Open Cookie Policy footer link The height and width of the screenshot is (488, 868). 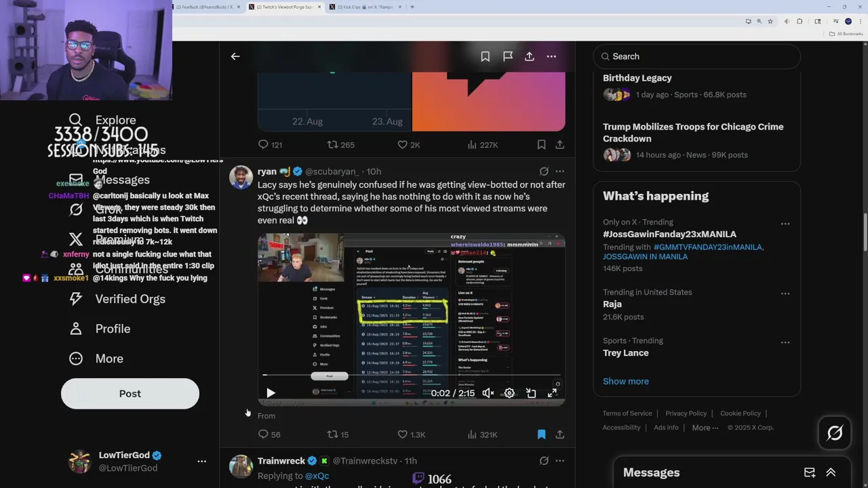pyautogui.click(x=741, y=413)
